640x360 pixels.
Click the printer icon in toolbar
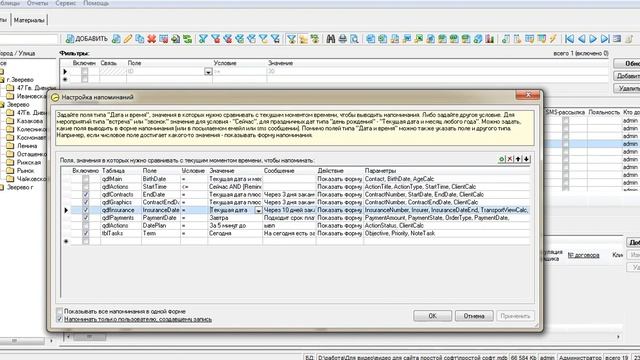(x=342, y=39)
